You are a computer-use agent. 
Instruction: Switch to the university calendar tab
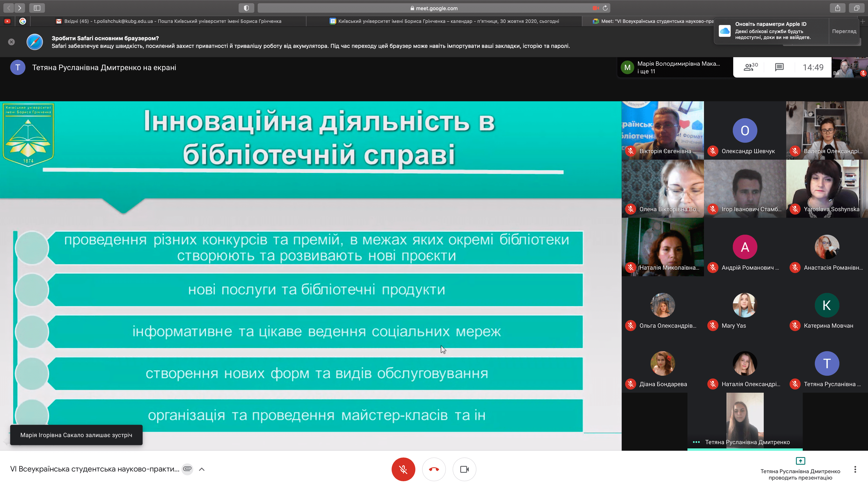point(444,21)
